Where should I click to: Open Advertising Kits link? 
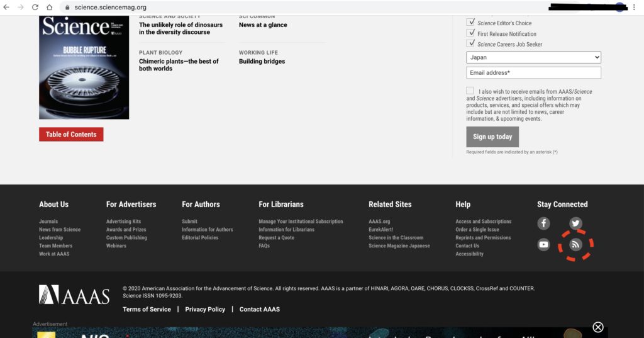click(x=124, y=221)
